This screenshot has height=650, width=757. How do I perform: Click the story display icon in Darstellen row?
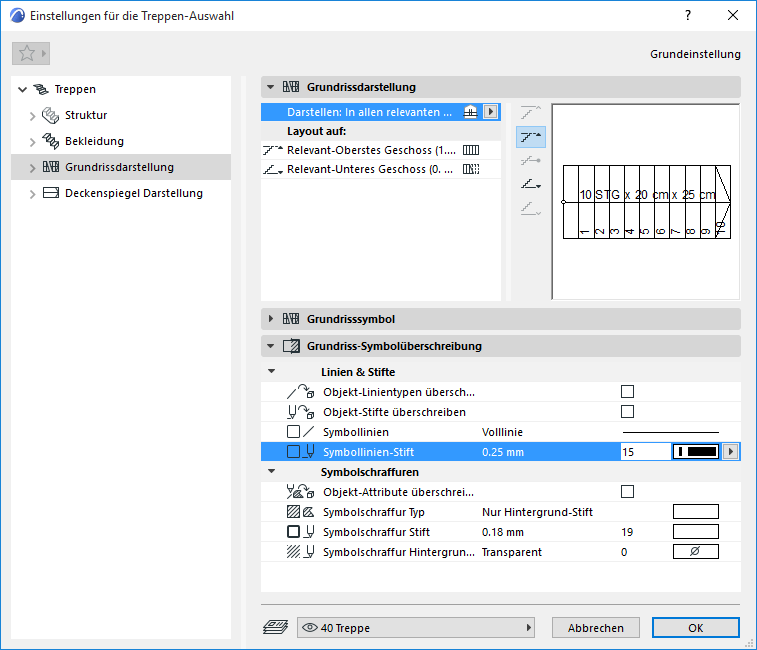pos(470,112)
